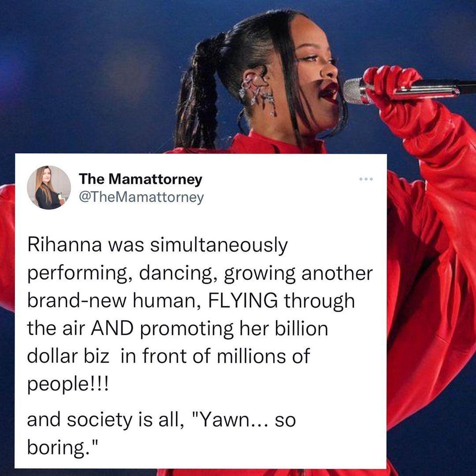
Task: Click the capitalized word FLYING in tweet
Action: pyautogui.click(x=242, y=301)
